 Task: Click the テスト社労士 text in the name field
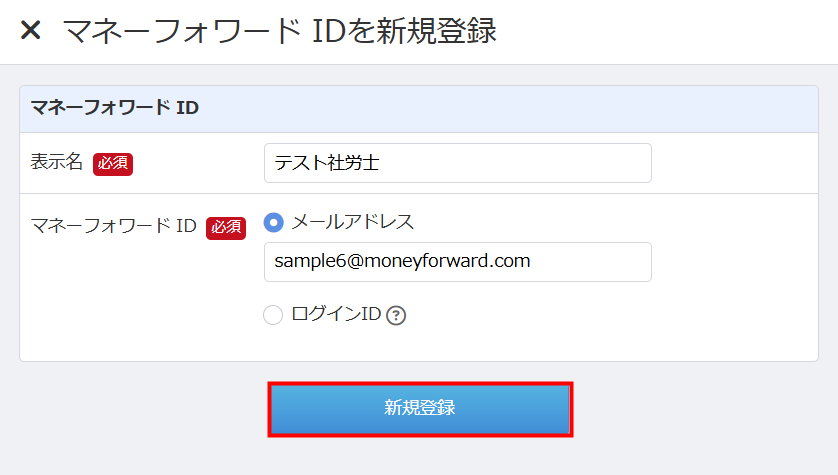(327, 163)
